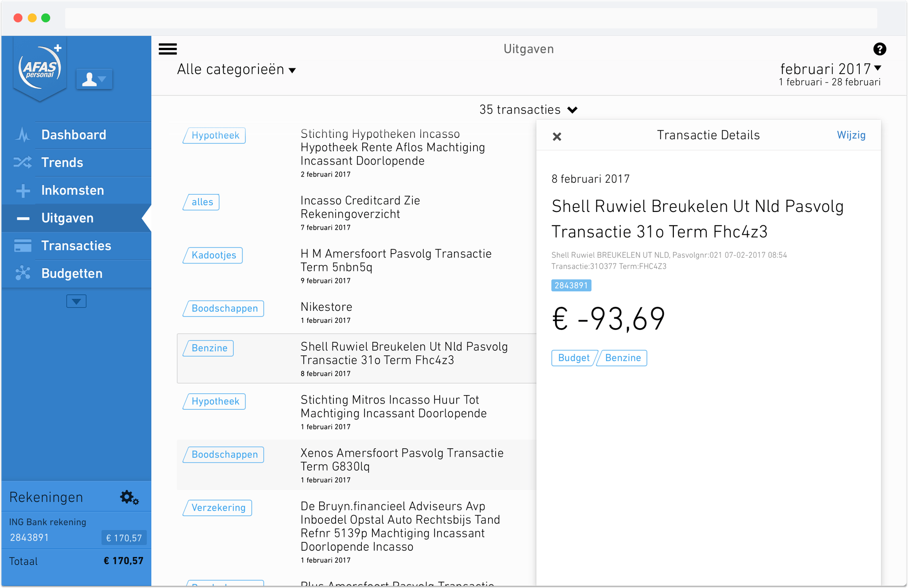This screenshot has width=908, height=588.
Task: Click the Uitgaven minus icon
Action: [x=22, y=218]
